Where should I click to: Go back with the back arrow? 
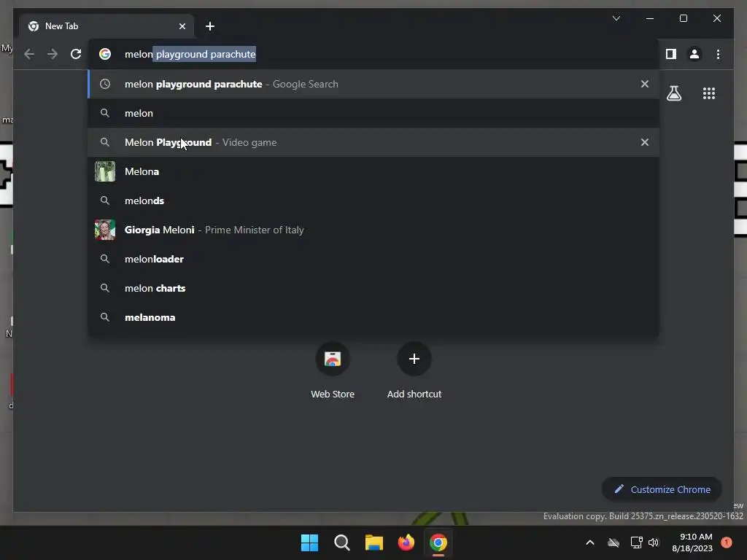tap(29, 54)
